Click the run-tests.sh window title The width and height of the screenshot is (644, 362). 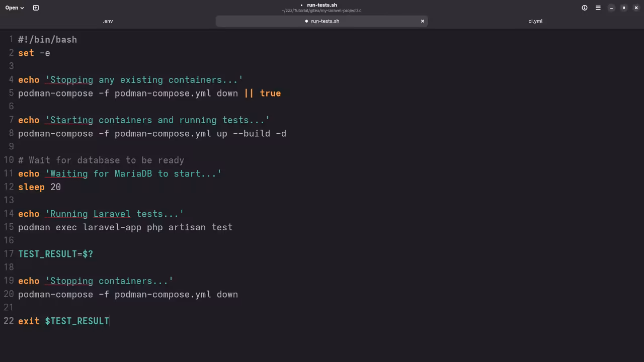pyautogui.click(x=322, y=5)
